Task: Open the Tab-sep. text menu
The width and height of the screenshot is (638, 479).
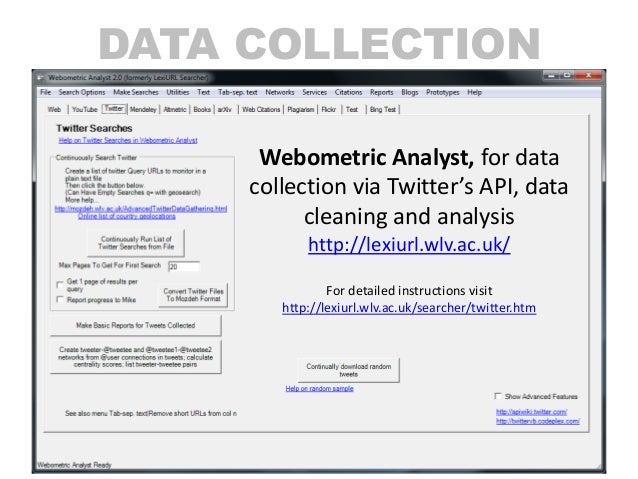Action: pos(238,92)
